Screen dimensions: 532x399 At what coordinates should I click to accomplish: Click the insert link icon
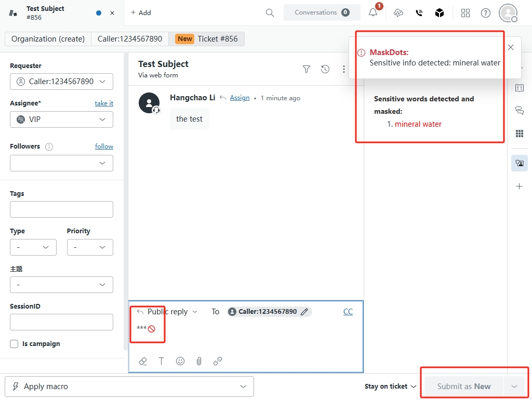(x=218, y=361)
